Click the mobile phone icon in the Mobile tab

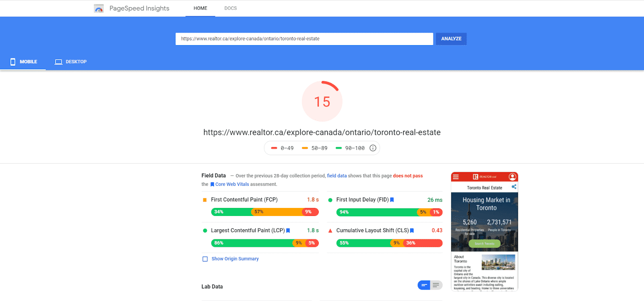(x=13, y=62)
